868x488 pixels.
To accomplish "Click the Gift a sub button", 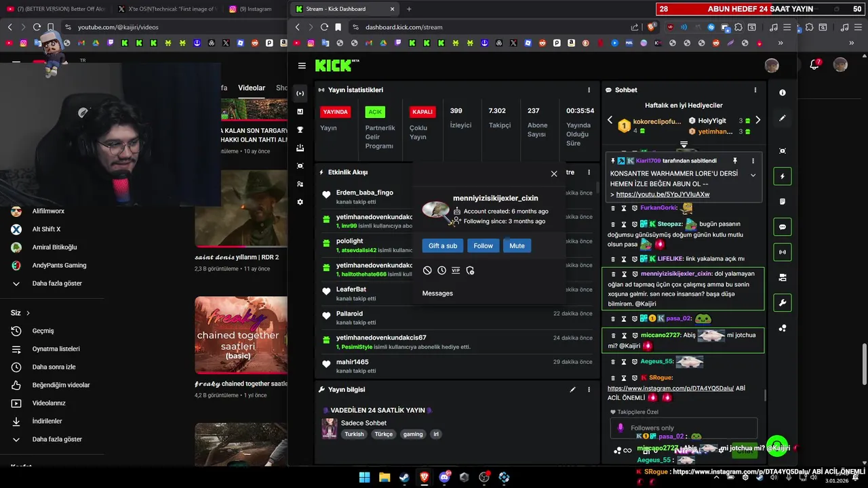I will click(443, 245).
